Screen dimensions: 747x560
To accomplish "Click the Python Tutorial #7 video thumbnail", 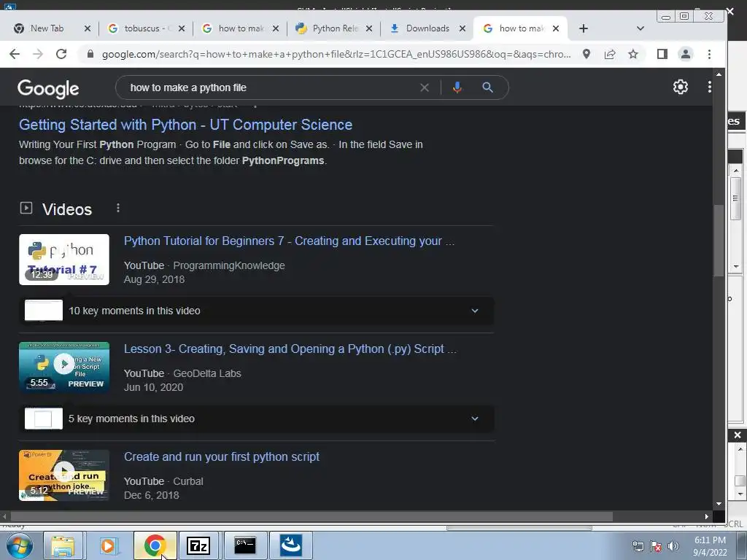I will [64, 260].
